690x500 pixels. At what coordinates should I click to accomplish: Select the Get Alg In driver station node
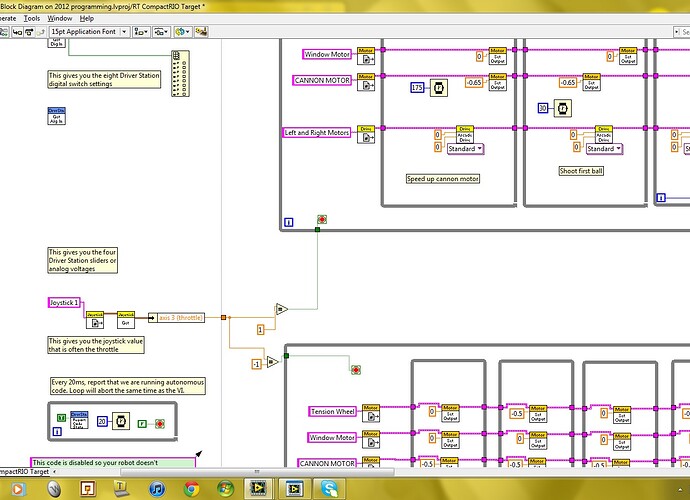(x=56, y=116)
